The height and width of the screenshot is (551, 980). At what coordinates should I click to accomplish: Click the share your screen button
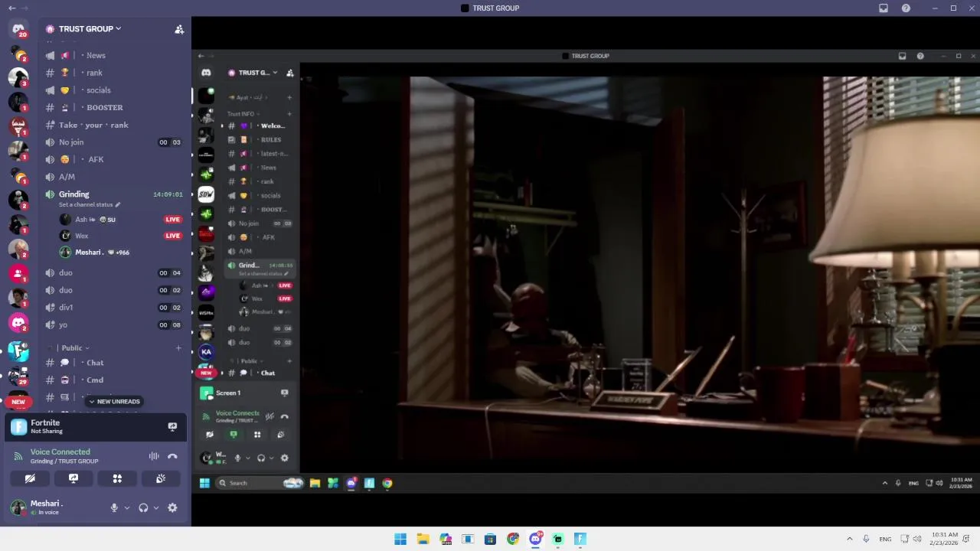tap(73, 478)
